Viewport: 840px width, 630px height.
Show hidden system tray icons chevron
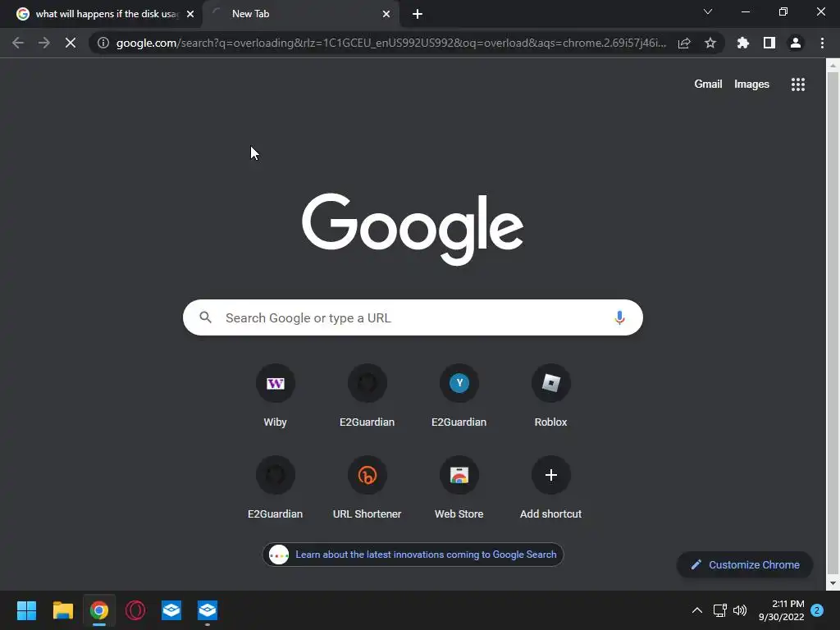tap(697, 610)
